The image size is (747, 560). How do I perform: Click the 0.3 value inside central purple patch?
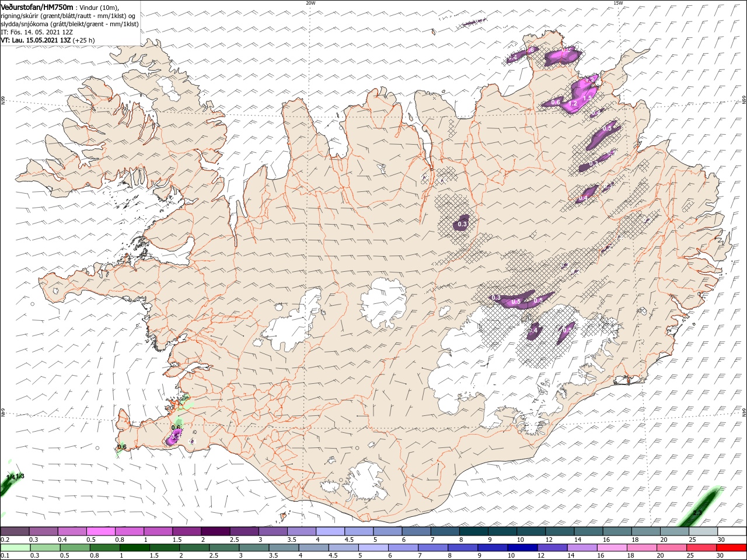(463, 224)
